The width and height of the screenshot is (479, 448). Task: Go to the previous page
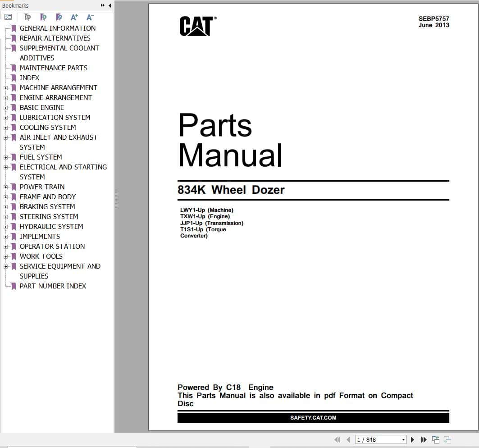348,439
